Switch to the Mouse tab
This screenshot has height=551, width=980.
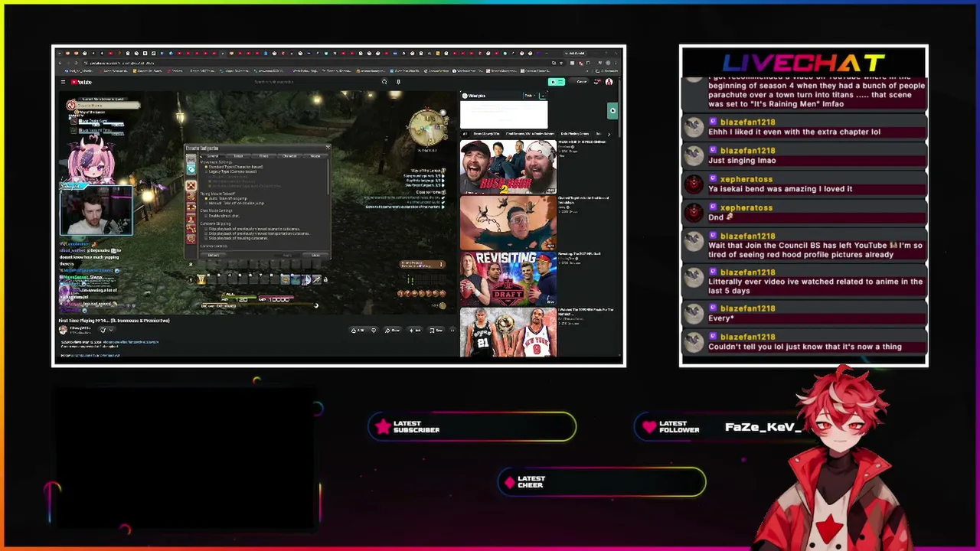pyautogui.click(x=315, y=156)
